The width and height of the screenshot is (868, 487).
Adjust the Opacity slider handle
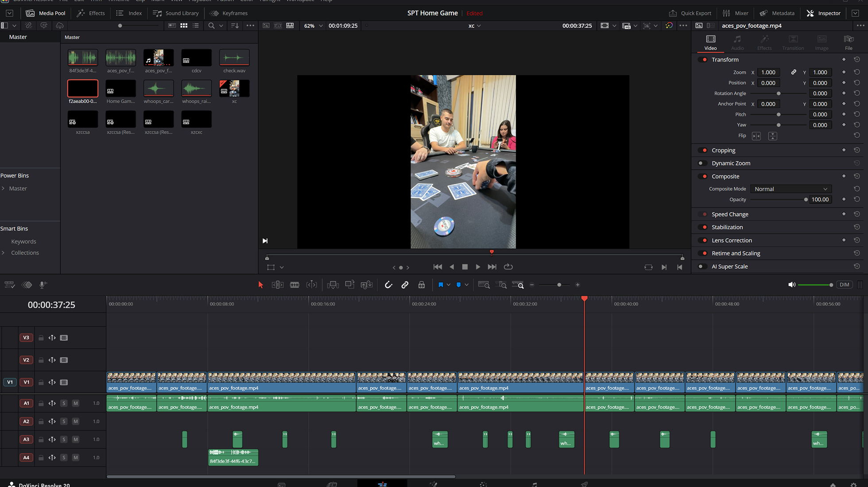coord(806,200)
